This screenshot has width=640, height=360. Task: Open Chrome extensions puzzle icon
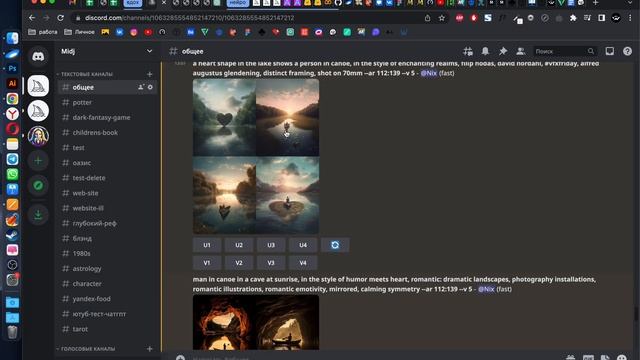pos(573,18)
